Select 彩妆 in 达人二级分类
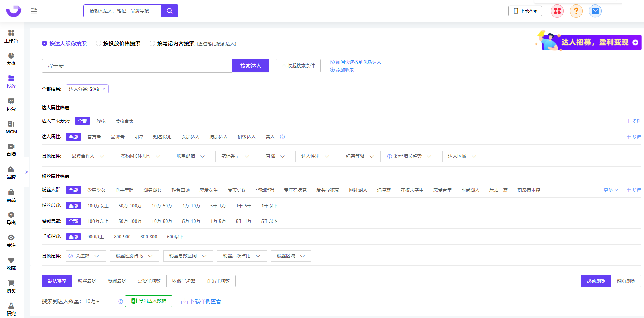Image resolution: width=644 pixels, height=318 pixels. point(101,121)
